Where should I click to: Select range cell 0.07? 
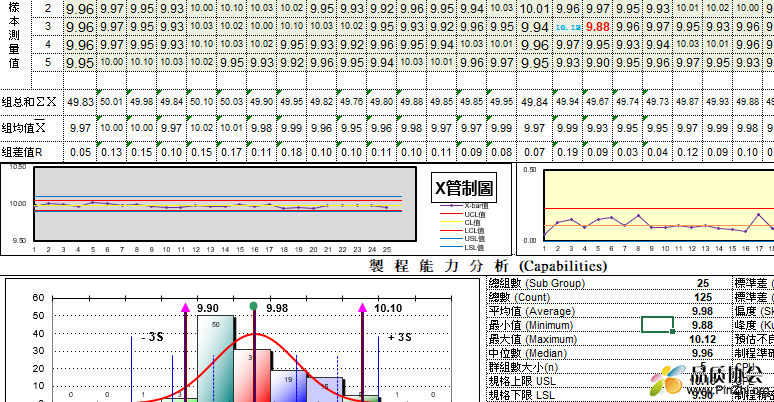pyautogui.click(x=535, y=153)
